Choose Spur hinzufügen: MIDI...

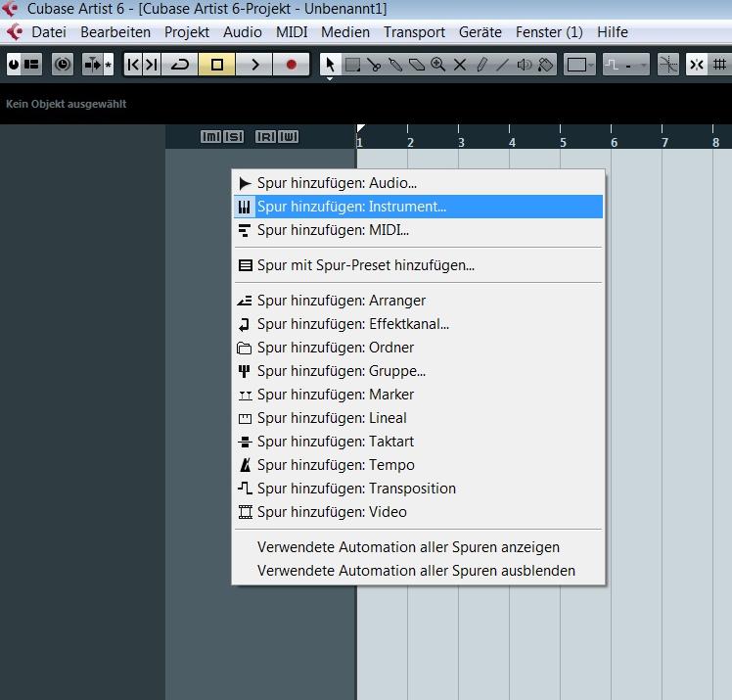418,230
